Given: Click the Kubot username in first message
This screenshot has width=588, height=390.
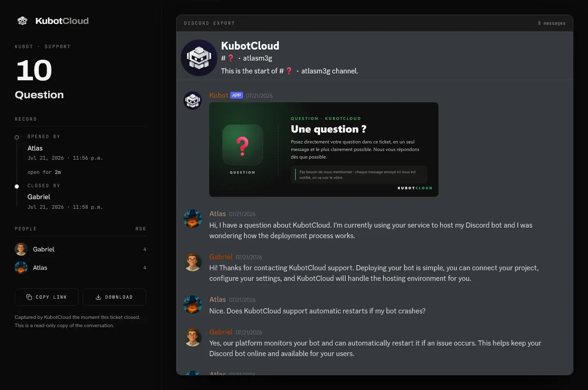Looking at the screenshot, I should 219,95.
